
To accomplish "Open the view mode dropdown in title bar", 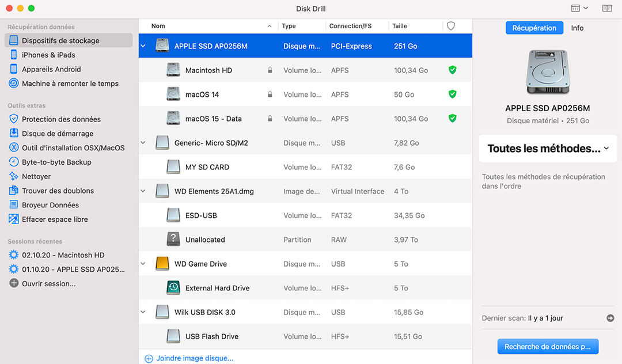I will [579, 8].
